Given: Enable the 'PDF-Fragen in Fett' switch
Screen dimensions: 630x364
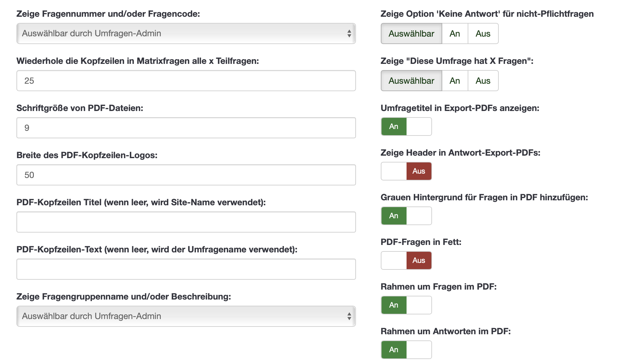Looking at the screenshot, I should pos(406,260).
